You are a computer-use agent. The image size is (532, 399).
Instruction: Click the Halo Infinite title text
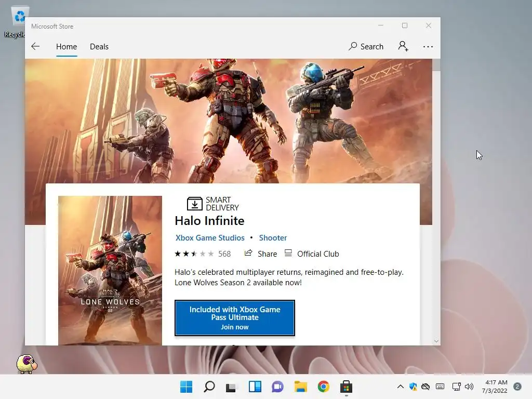209,221
